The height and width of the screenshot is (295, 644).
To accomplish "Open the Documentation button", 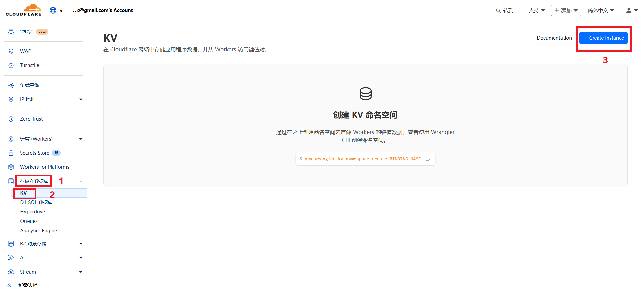I will [554, 38].
